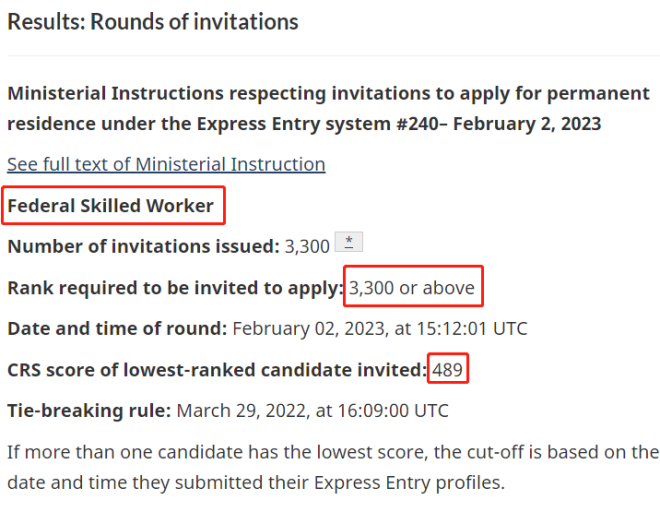
Task: Click the 'Number of invitations issued' label
Action: (144, 246)
